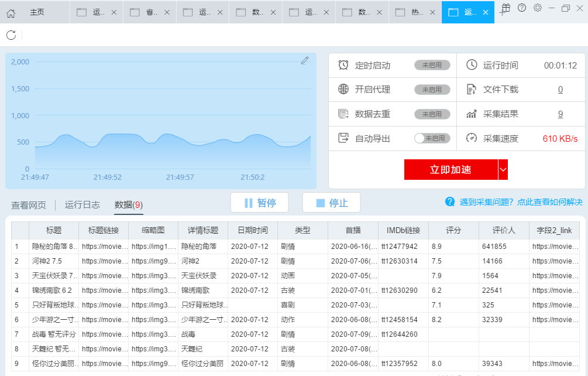Viewport: 588px width, 376px height.
Task: Click the IMDb链接 column header
Action: click(403, 230)
